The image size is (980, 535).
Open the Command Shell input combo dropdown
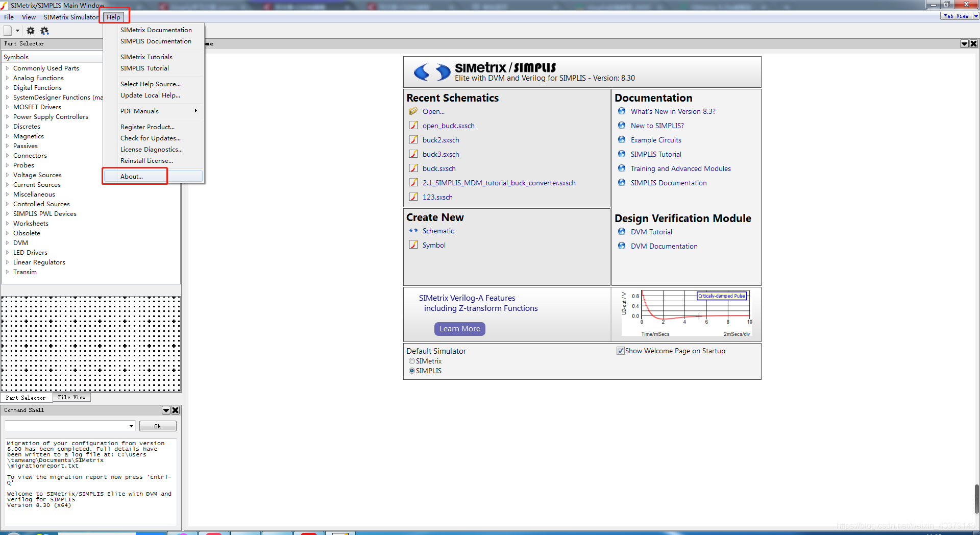pos(131,426)
